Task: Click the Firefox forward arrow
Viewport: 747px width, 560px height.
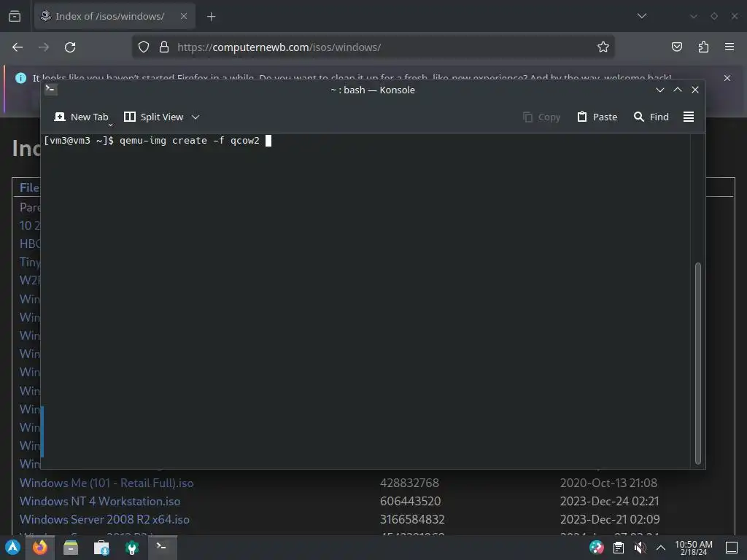Action: 44,47
